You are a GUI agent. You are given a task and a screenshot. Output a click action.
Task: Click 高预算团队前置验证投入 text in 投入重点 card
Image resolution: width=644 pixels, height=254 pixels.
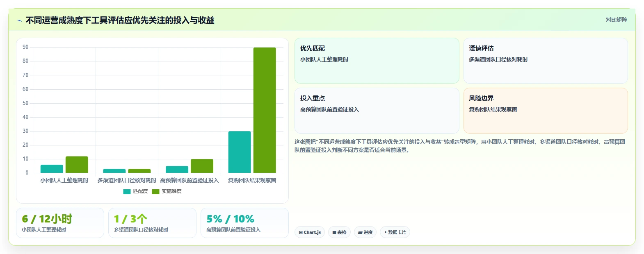329,109
